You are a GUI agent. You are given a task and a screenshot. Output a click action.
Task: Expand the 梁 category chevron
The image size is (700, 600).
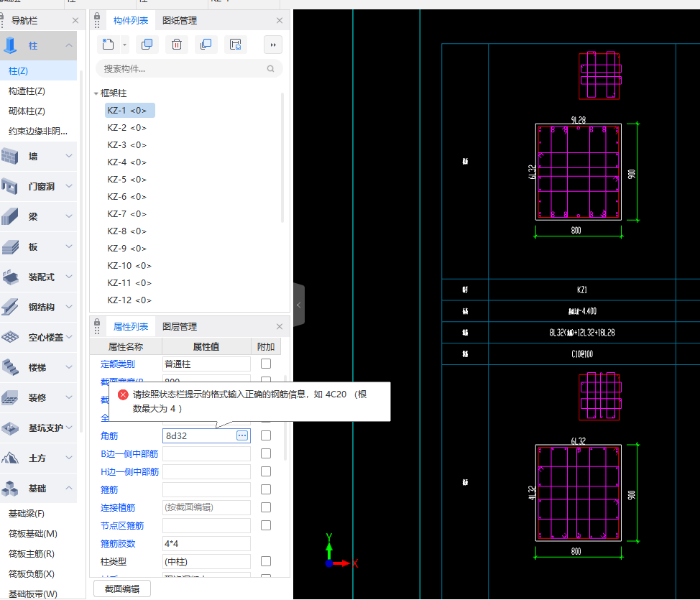[x=69, y=216]
